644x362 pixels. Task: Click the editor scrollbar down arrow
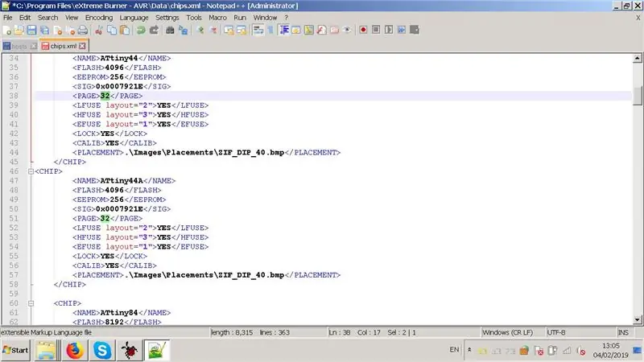(637, 319)
